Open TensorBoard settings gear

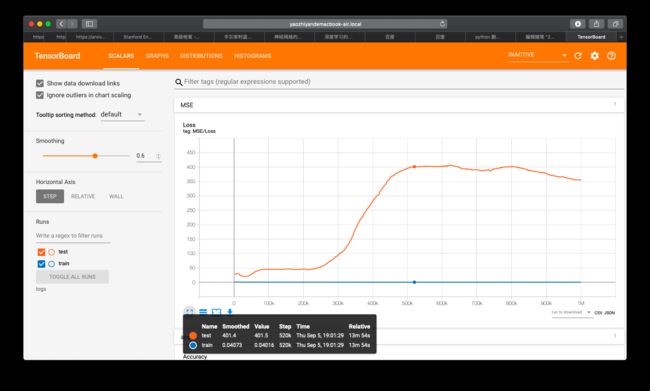594,56
